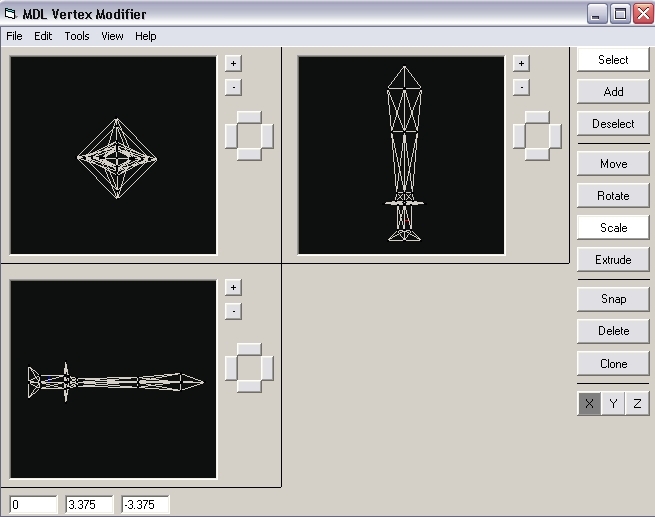Image resolution: width=655 pixels, height=517 pixels.
Task: Open the View menu
Action: coord(112,36)
